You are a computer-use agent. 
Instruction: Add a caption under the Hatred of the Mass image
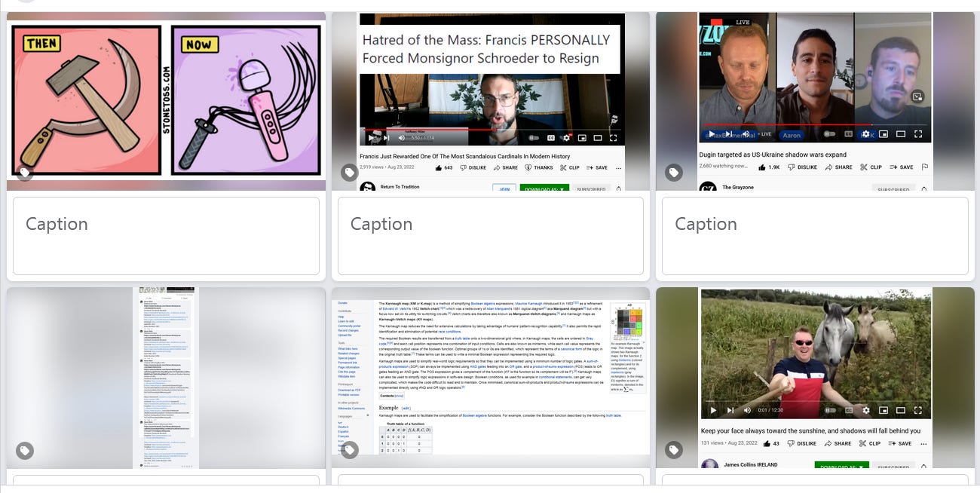(x=491, y=236)
